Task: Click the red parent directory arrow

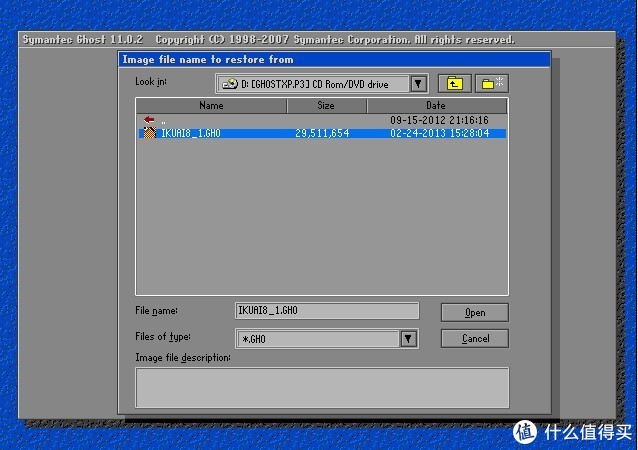Action: click(149, 120)
